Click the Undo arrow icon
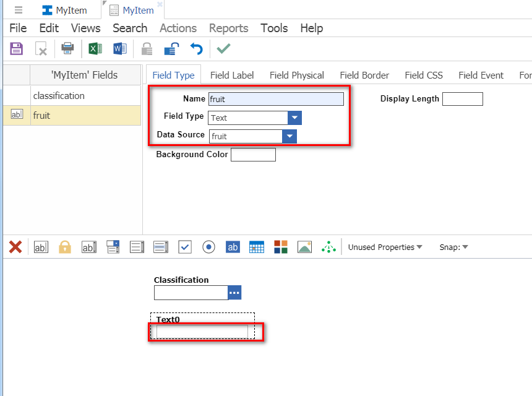The image size is (532, 396). (197, 49)
